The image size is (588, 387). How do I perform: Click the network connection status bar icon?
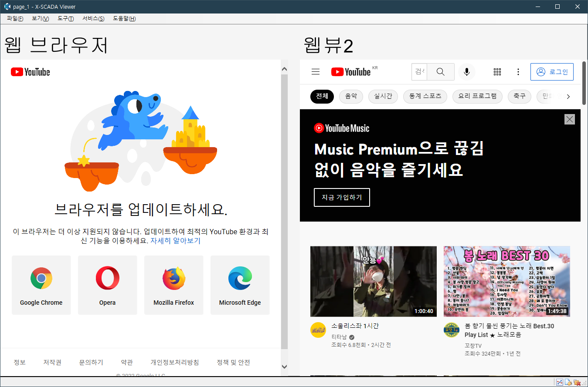[560, 382]
